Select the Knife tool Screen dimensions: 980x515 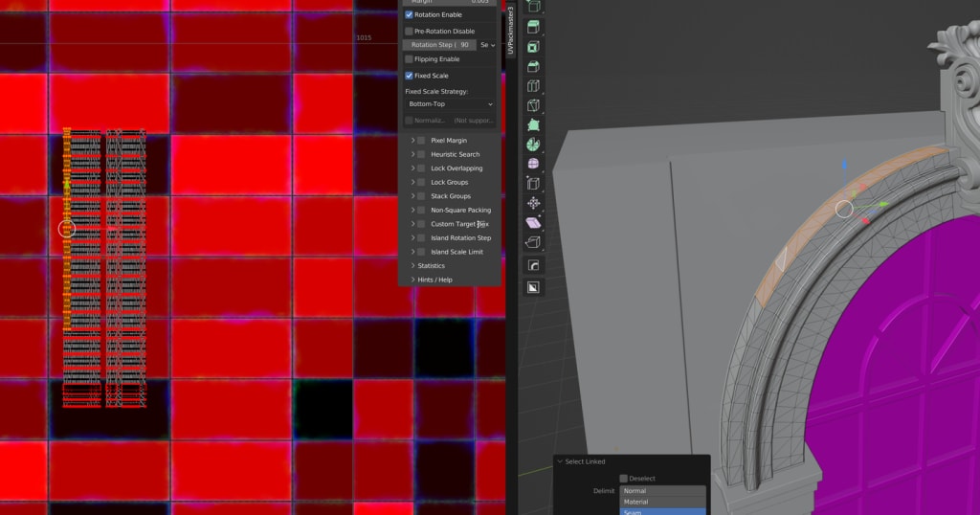(533, 105)
